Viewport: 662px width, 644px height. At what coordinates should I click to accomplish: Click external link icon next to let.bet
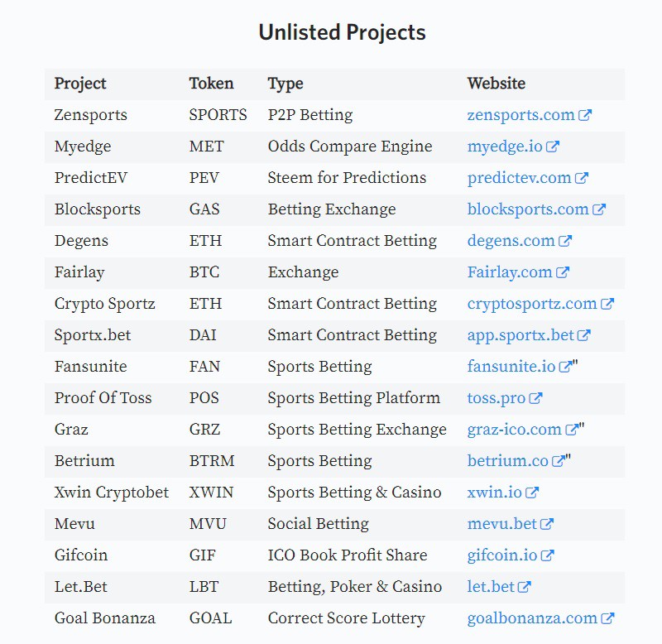coord(524,587)
